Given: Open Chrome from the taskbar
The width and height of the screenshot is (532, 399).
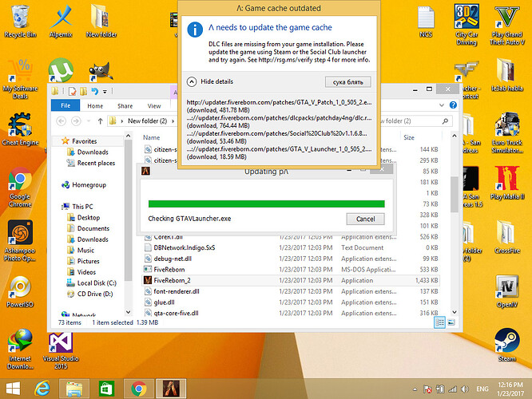Looking at the screenshot, I should 138,389.
